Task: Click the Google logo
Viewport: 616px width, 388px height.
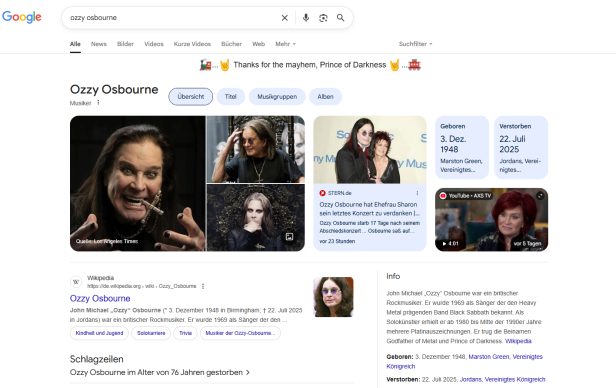Action: tap(22, 17)
